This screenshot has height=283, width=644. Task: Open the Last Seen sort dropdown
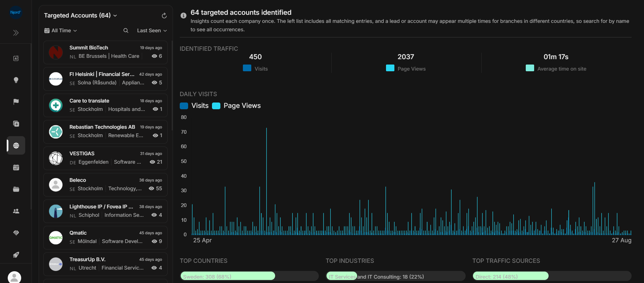pyautogui.click(x=152, y=31)
